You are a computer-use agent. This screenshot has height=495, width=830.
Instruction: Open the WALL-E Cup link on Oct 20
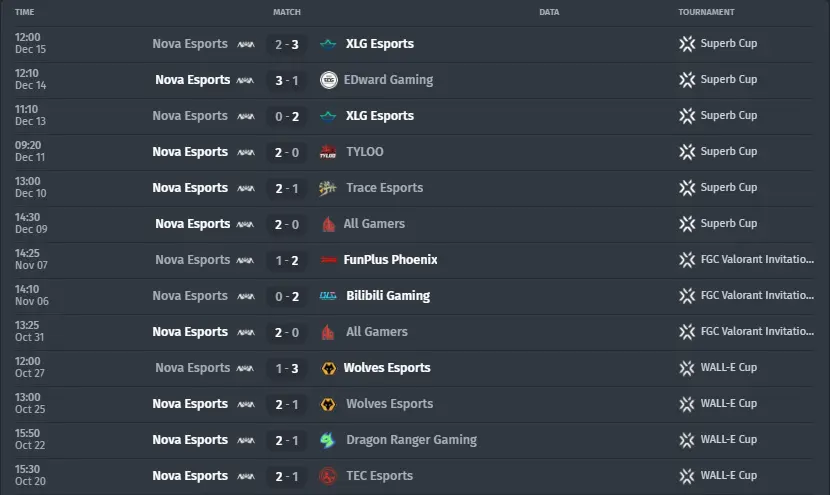pos(728,475)
